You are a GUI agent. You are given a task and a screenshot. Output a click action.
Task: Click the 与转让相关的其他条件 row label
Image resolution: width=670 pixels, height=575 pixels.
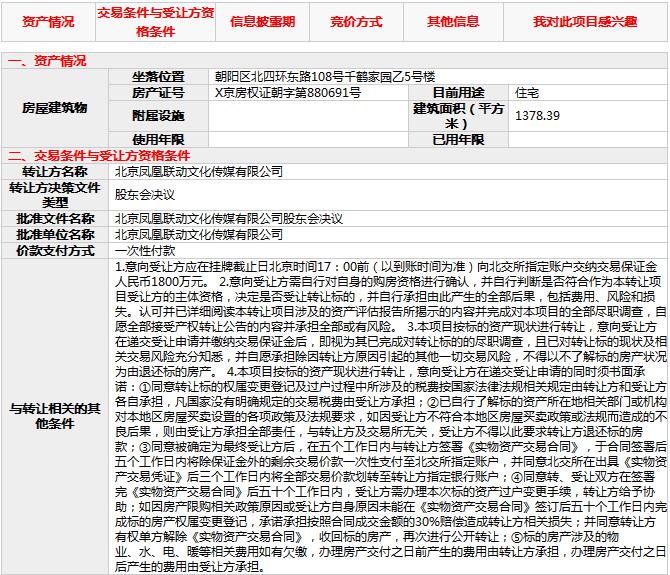coord(55,416)
